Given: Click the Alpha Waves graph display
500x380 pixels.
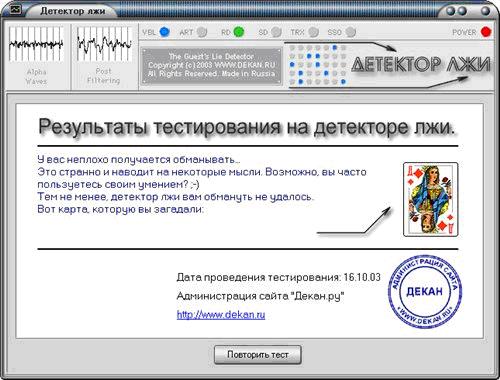Looking at the screenshot, I should 36,44.
